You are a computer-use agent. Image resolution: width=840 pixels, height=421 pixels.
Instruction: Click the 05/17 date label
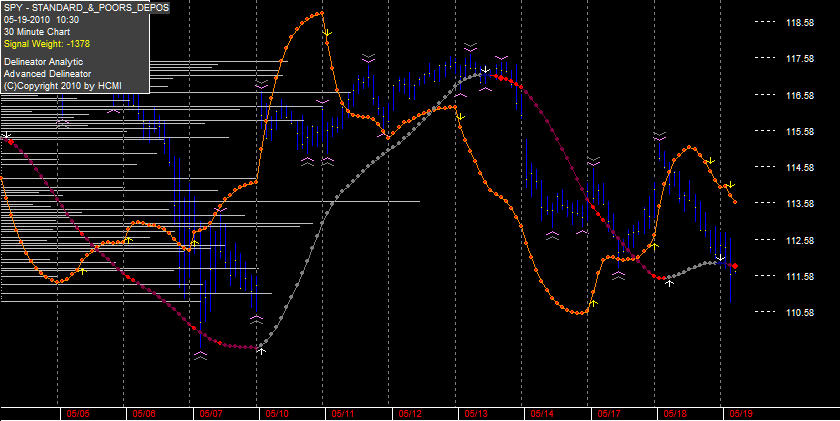609,414
